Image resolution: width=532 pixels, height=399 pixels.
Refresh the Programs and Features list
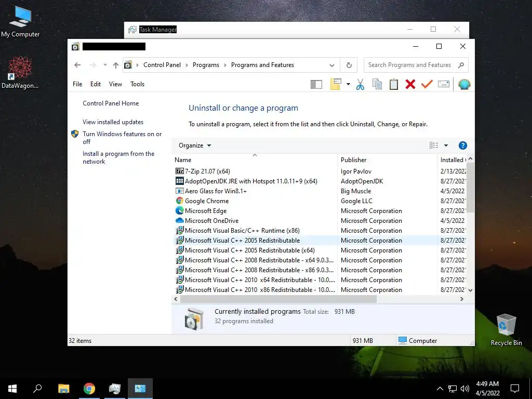[349, 65]
